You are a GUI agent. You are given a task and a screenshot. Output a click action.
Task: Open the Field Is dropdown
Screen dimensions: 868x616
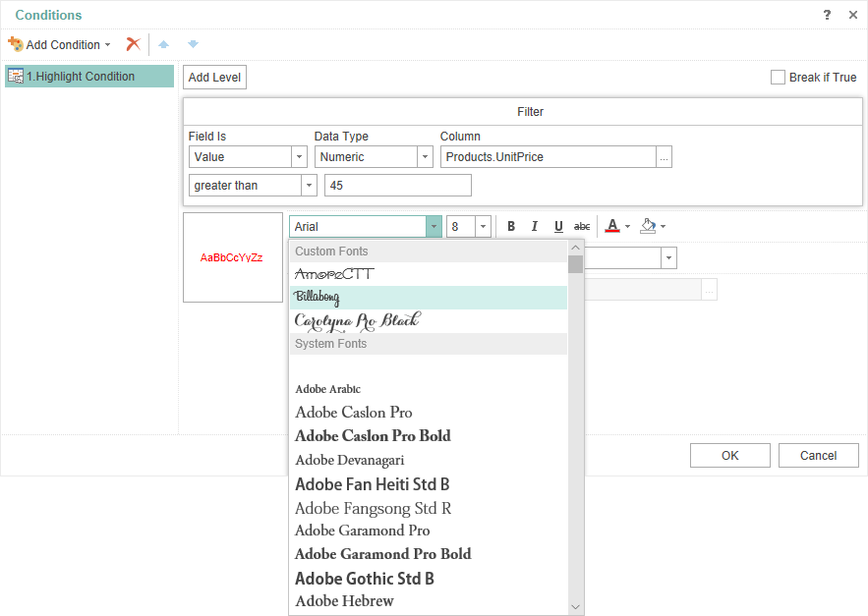point(299,157)
